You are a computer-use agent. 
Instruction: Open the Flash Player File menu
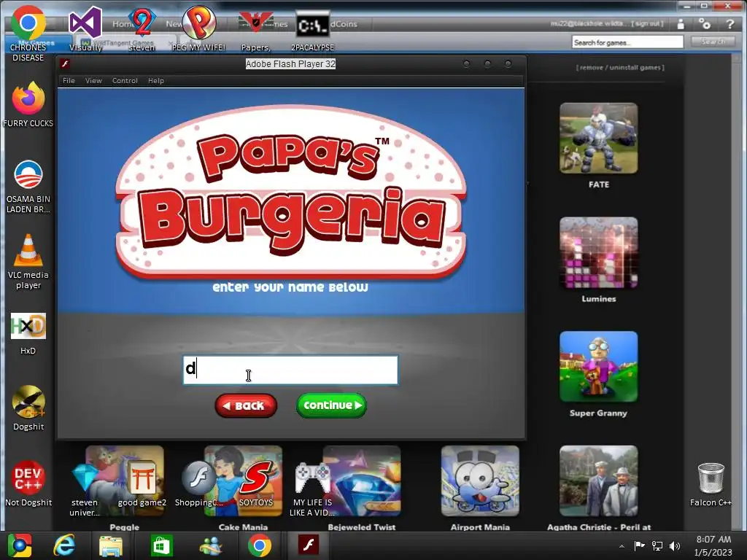(69, 80)
